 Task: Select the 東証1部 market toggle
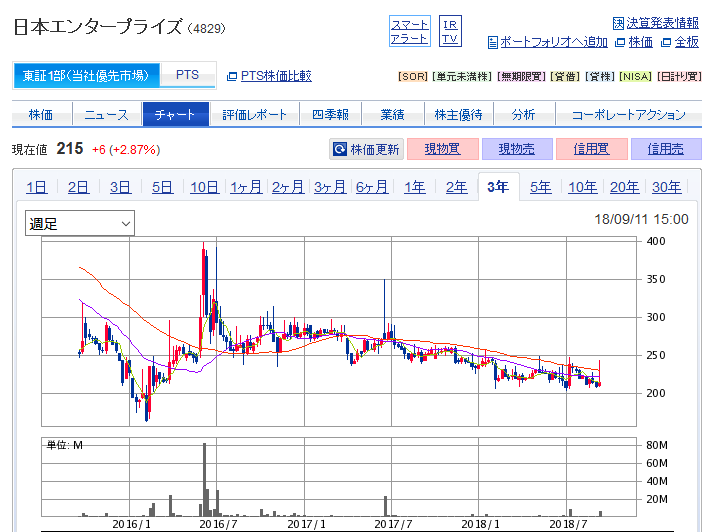pos(85,75)
